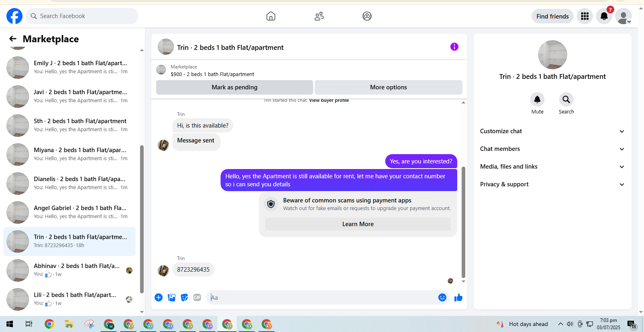Open the Facebook menu grid icon
644x332 pixels.
[585, 16]
